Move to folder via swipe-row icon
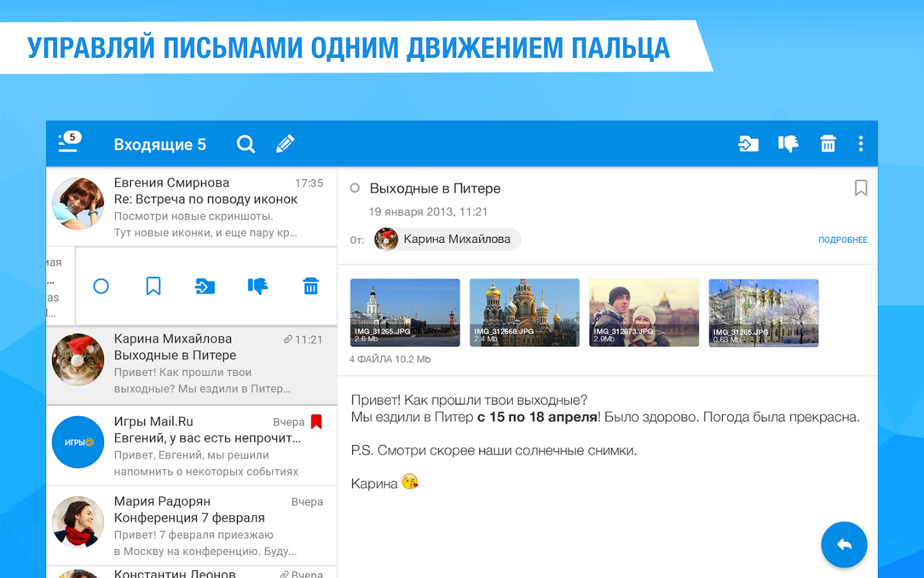This screenshot has width=924, height=578. click(205, 286)
